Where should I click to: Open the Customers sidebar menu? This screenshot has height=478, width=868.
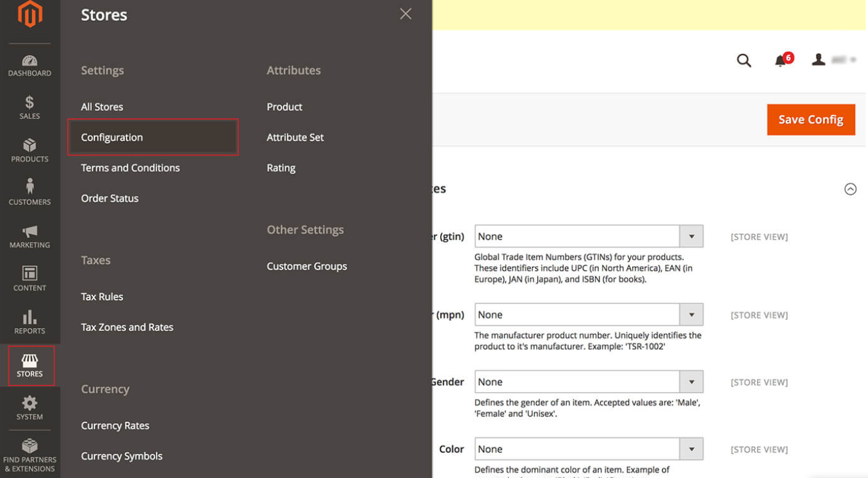coord(30,193)
